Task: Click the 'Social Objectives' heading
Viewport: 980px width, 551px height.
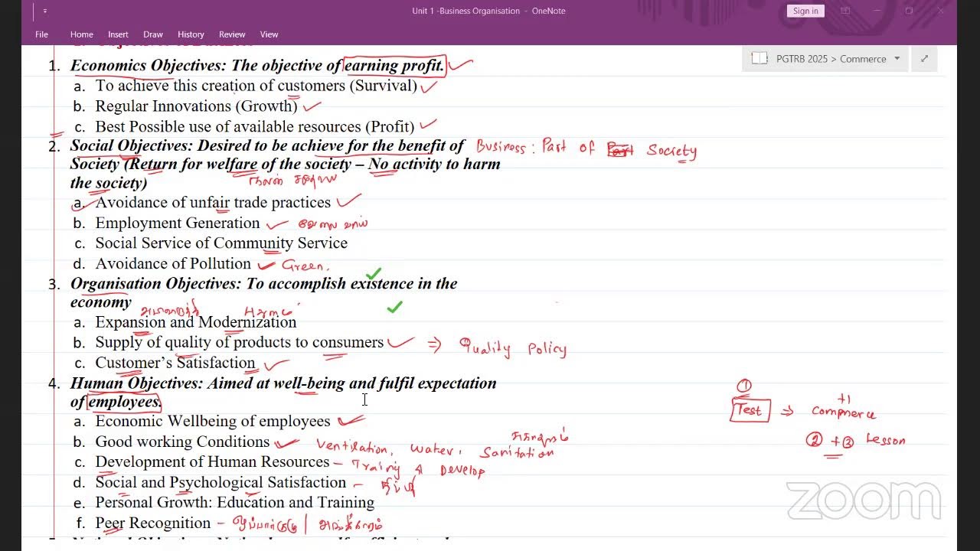Action: (x=132, y=145)
